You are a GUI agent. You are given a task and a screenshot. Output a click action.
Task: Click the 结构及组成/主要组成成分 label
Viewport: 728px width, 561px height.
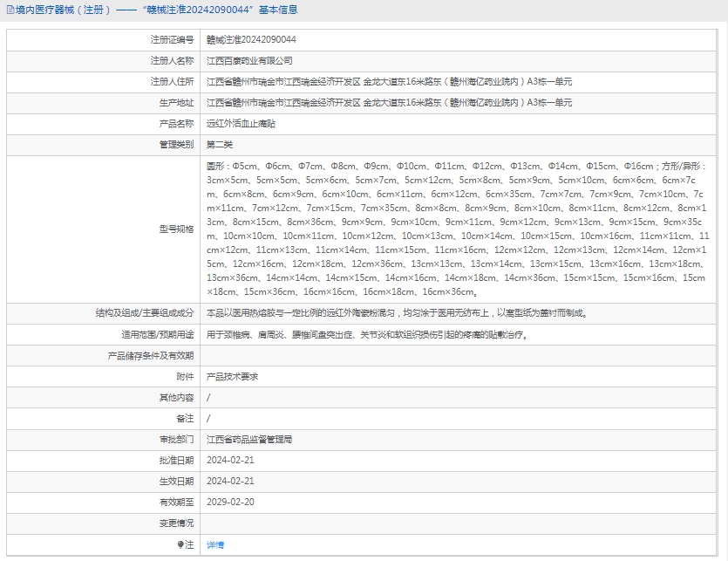point(145,312)
